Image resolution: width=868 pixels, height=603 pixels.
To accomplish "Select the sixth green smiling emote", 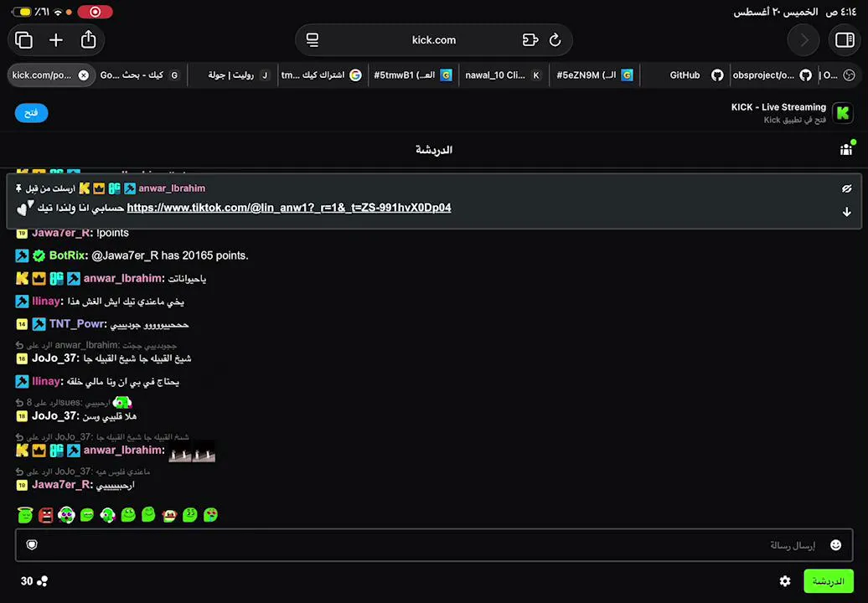I will [x=128, y=515].
